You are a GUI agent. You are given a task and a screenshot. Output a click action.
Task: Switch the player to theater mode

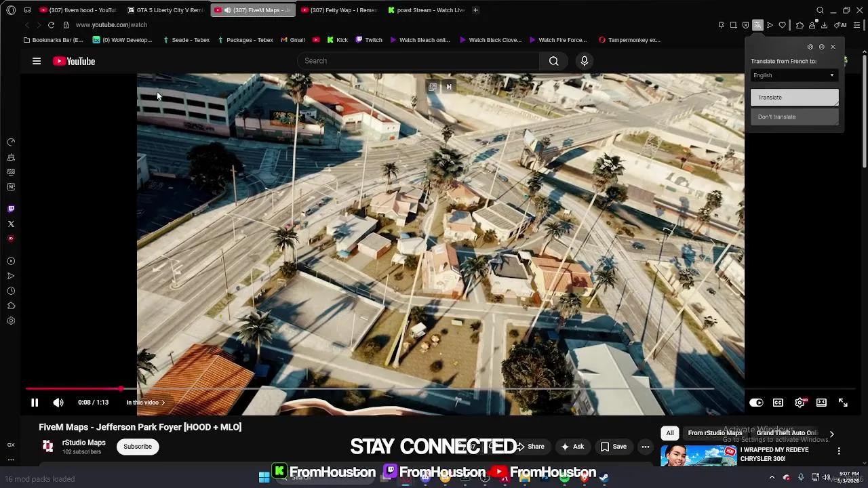[x=821, y=403]
